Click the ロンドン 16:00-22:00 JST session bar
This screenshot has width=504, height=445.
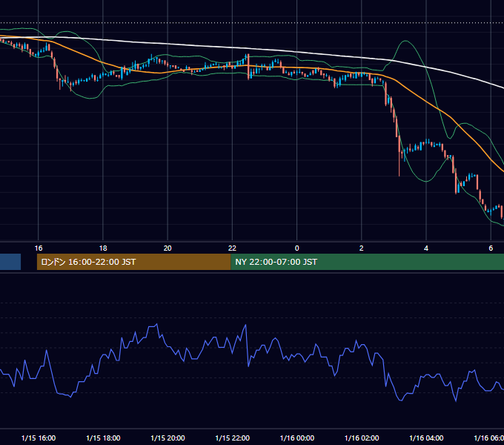click(x=133, y=262)
